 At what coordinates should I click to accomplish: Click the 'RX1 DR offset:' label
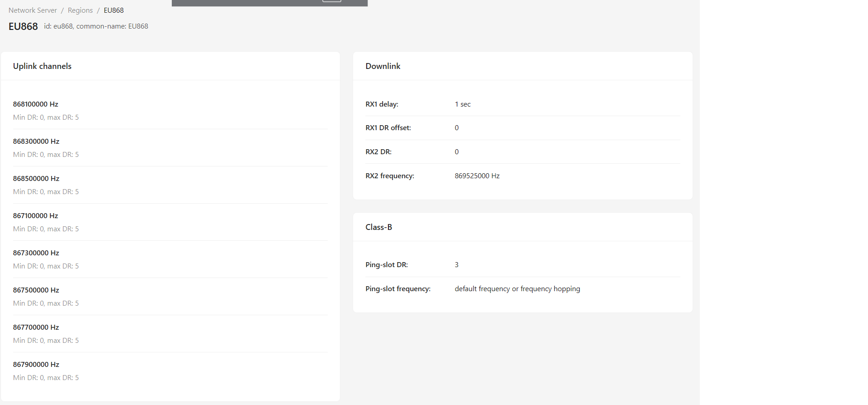pyautogui.click(x=388, y=128)
